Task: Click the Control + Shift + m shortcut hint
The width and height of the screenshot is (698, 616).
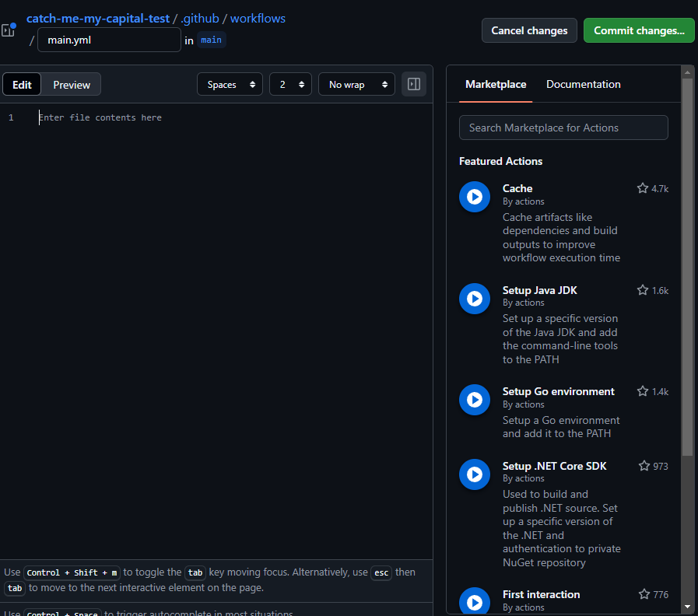Action: 72,572
